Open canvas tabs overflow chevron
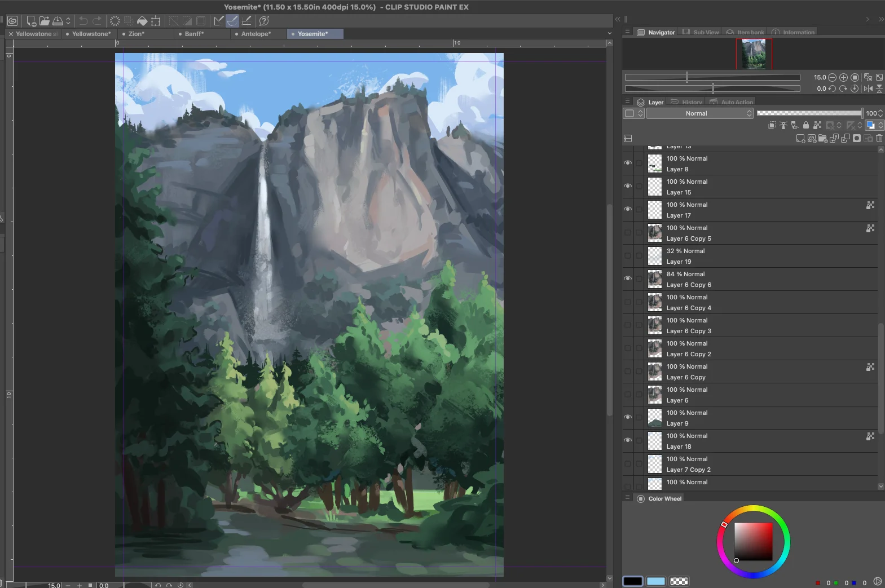Viewport: 885px width, 588px height. [609, 33]
